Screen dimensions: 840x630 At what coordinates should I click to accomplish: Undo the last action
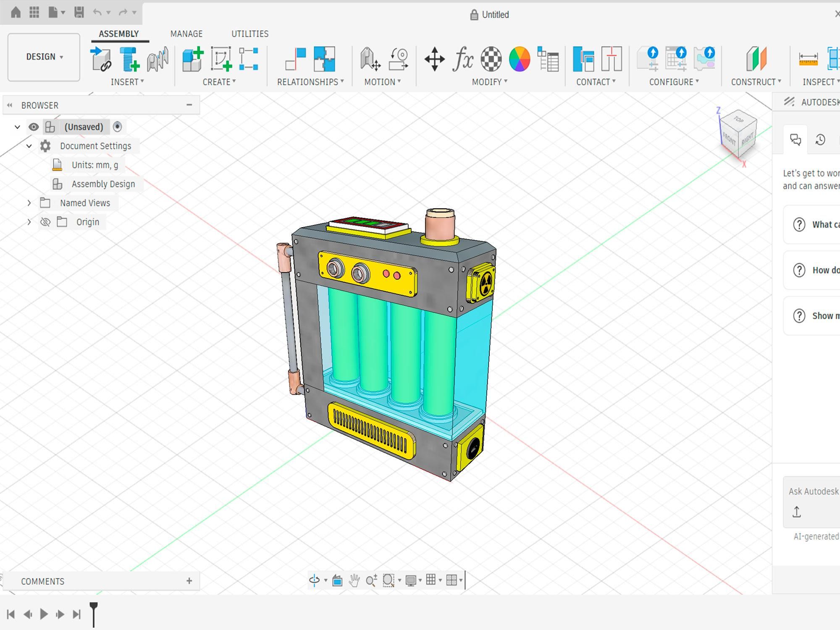97,12
